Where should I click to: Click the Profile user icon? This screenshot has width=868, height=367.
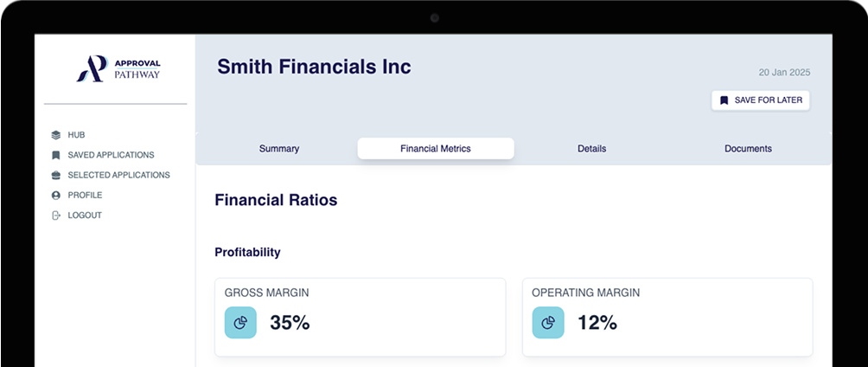click(x=55, y=195)
